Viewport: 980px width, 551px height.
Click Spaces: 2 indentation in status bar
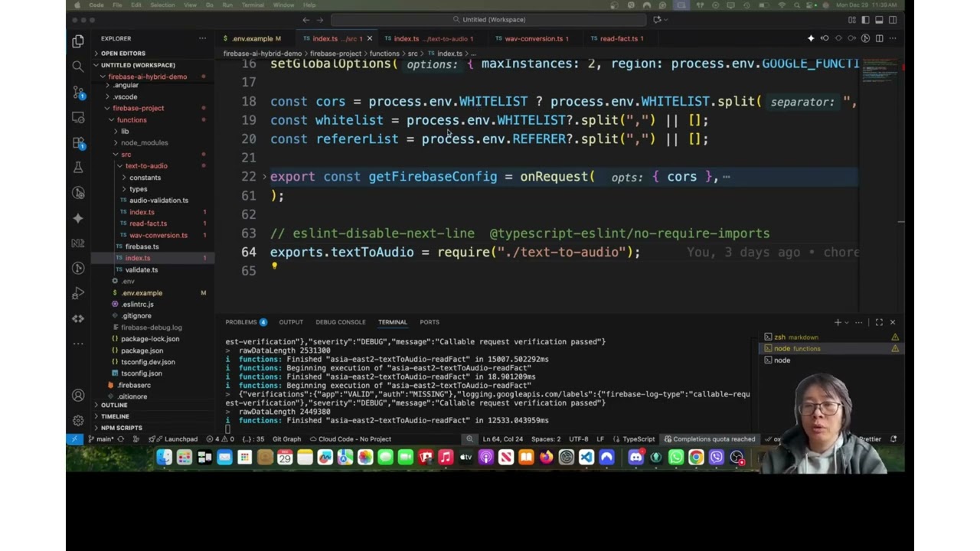546,439
